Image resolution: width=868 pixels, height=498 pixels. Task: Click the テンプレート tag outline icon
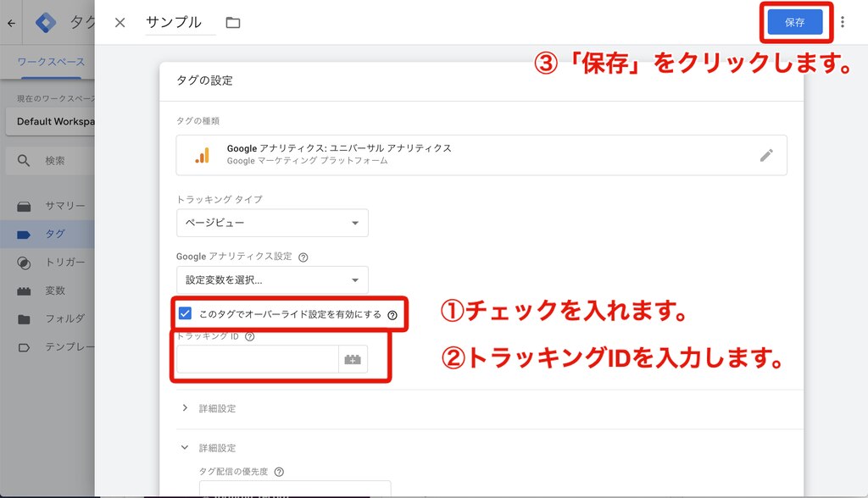pos(24,348)
